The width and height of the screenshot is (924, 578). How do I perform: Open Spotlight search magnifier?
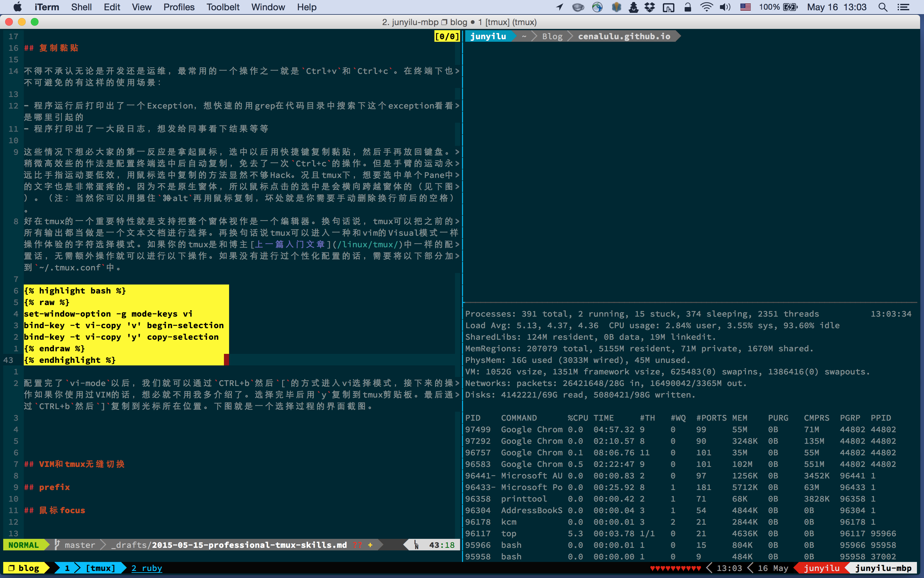tap(883, 7)
